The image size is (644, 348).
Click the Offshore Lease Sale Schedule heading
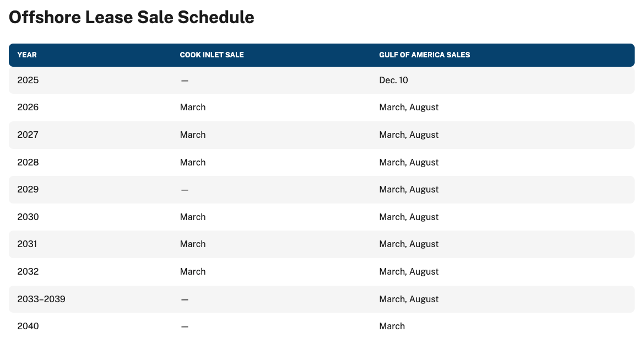(x=132, y=18)
